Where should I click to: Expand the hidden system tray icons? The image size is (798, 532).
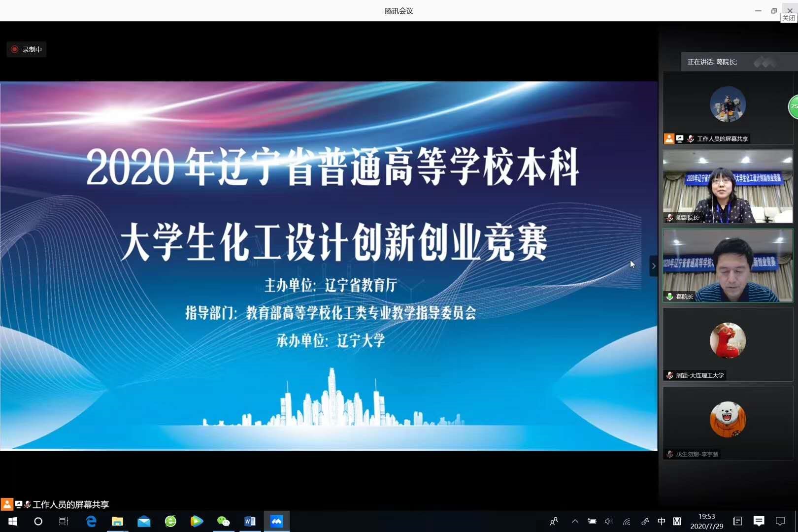(x=575, y=521)
